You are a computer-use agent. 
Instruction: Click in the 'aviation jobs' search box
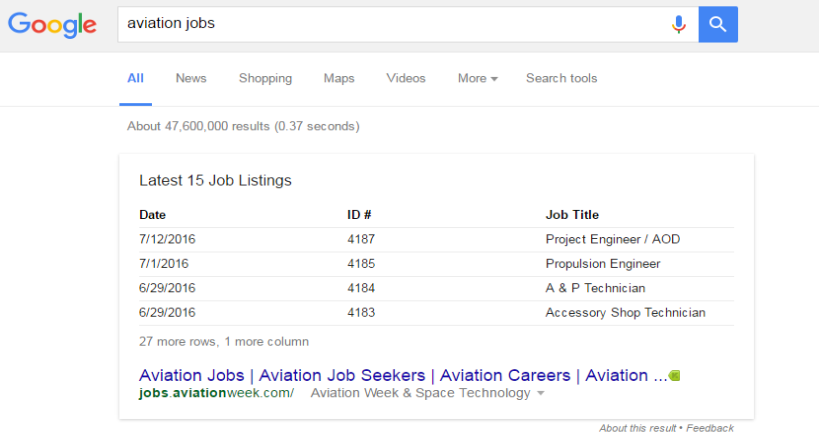click(x=390, y=24)
